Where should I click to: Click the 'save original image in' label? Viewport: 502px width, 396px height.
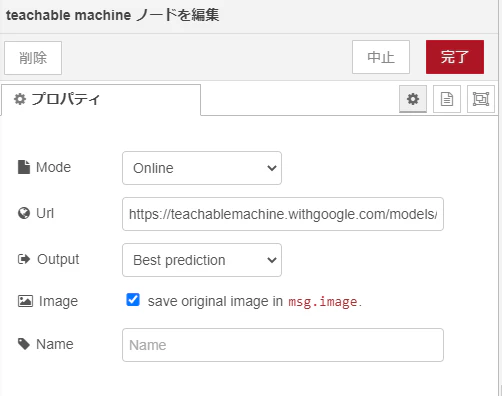point(215,301)
